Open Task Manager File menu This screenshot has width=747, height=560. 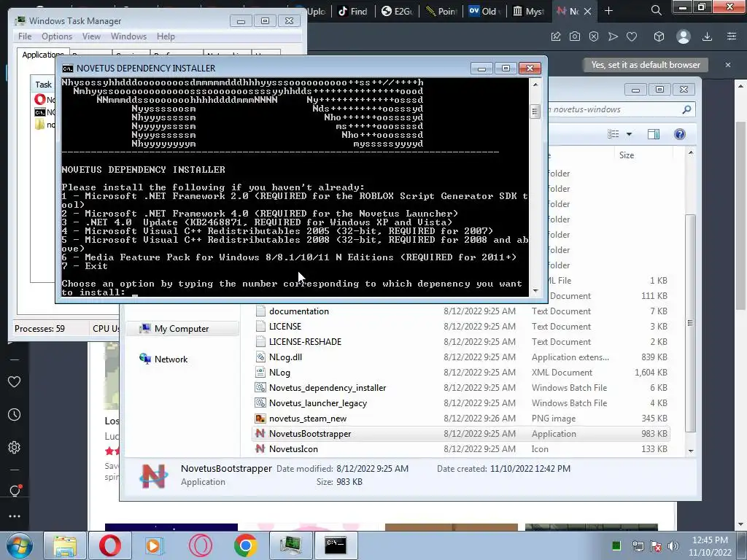tap(25, 36)
